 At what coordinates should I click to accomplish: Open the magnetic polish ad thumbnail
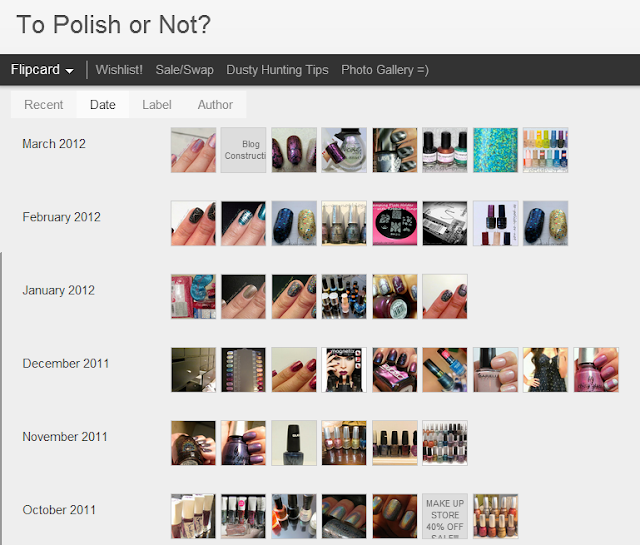(344, 370)
